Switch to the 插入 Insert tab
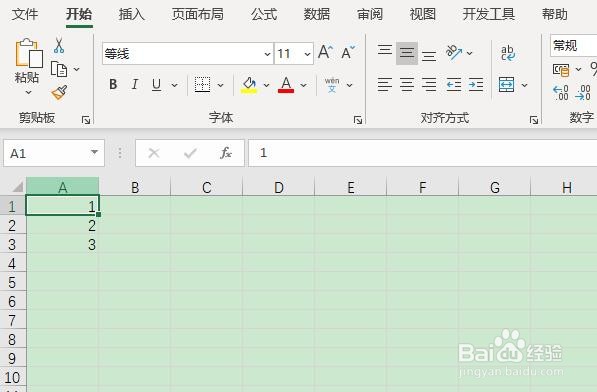 coord(132,14)
